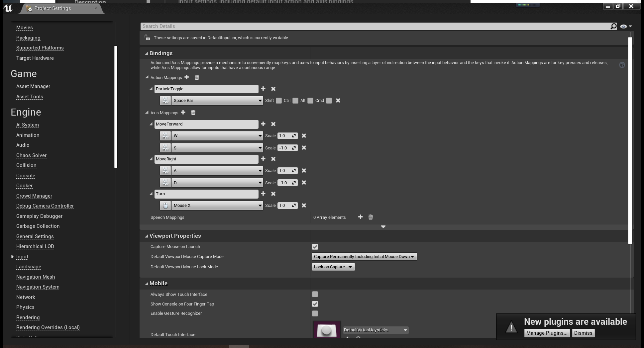The image size is (644, 348).
Task: Open the W key dropdown
Action: click(217, 136)
